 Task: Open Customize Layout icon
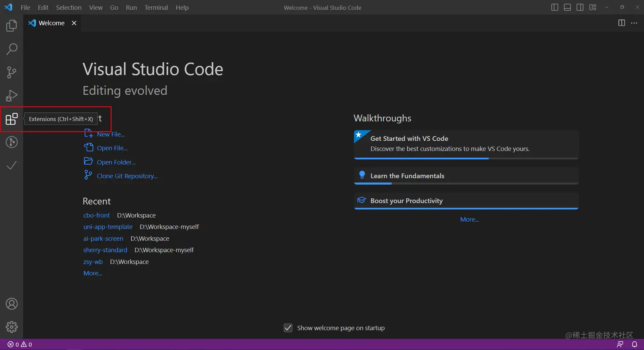pyautogui.click(x=593, y=7)
